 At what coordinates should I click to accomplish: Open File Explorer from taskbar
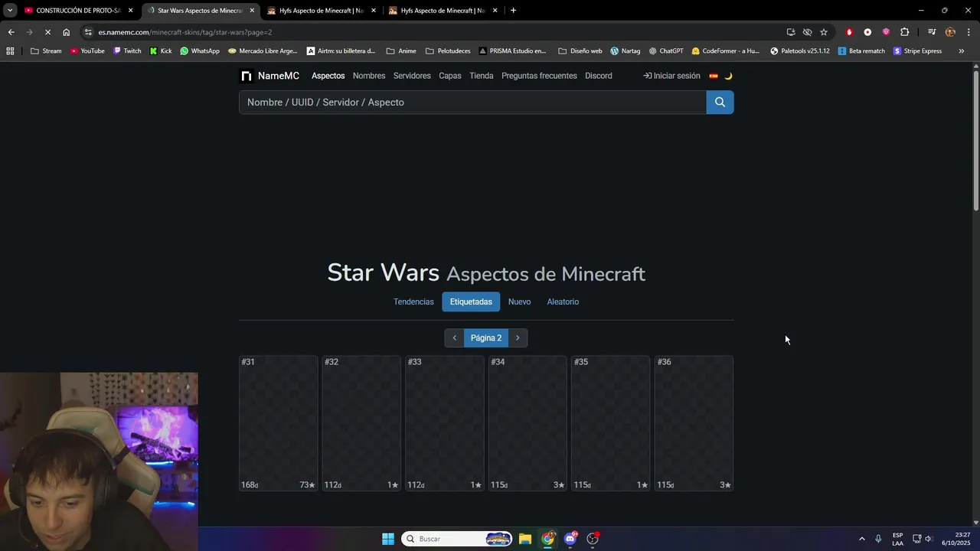(x=525, y=539)
